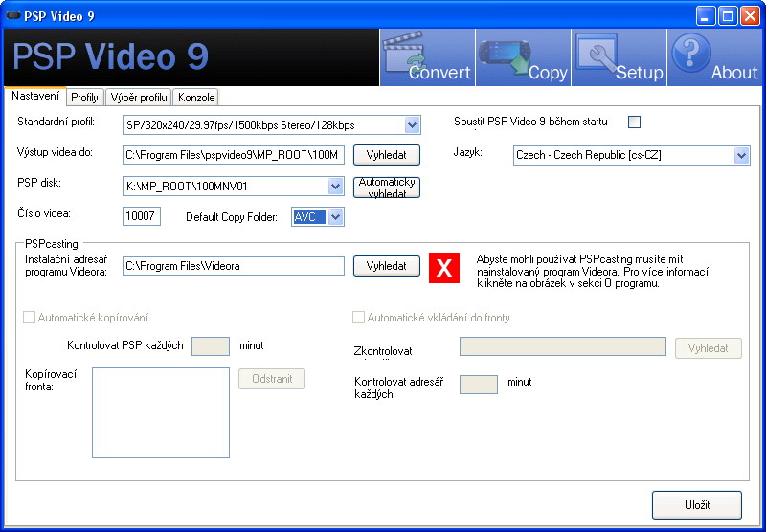Image resolution: width=766 pixels, height=532 pixels.
Task: Expand the PSP disk dropdown
Action: pos(335,187)
